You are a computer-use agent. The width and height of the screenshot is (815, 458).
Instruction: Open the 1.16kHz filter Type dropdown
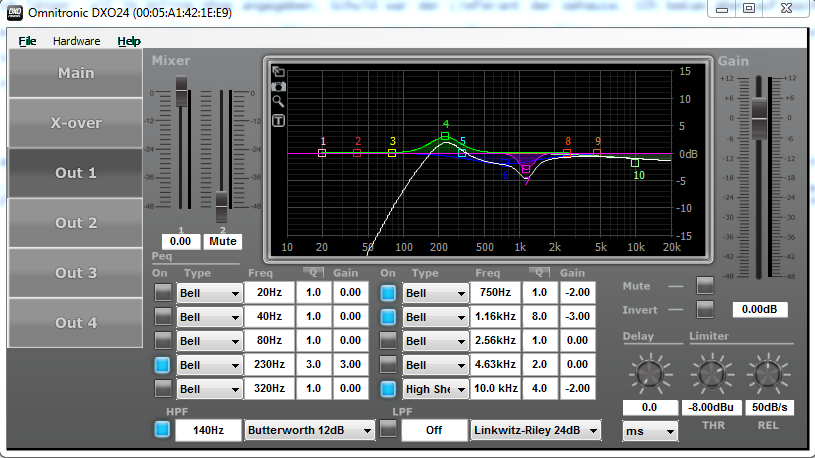click(x=435, y=317)
